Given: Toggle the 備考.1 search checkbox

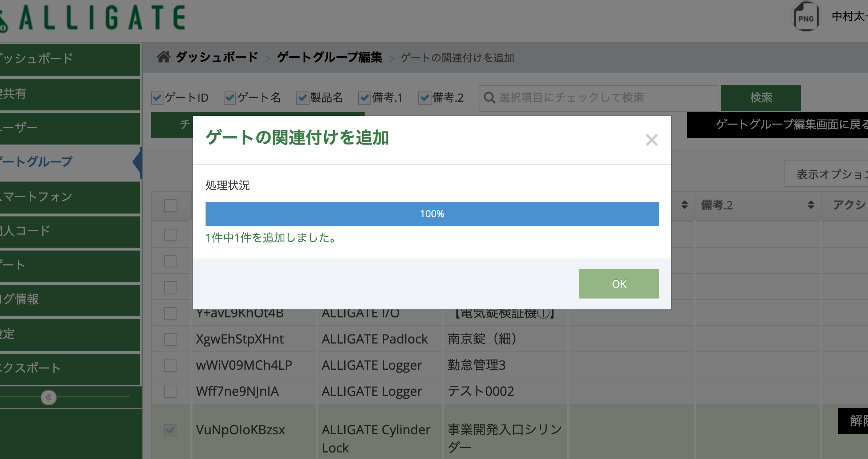Looking at the screenshot, I should pyautogui.click(x=364, y=98).
